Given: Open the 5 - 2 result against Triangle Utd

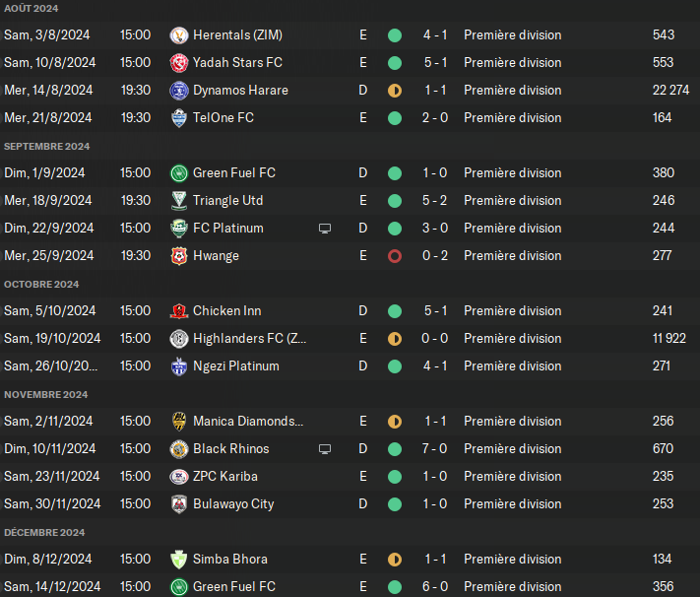Looking at the screenshot, I should click(x=435, y=200).
